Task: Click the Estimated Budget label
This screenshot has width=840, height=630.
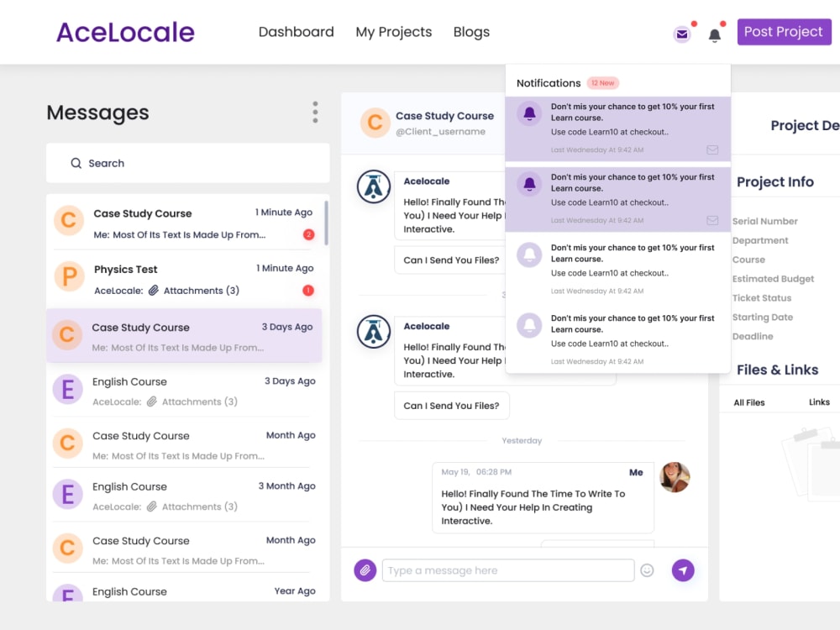Action: pos(773,279)
